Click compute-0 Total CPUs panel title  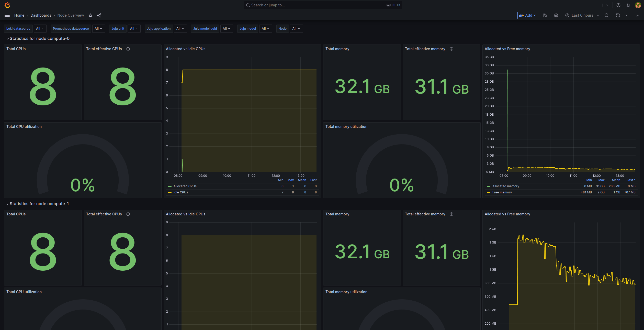point(16,49)
